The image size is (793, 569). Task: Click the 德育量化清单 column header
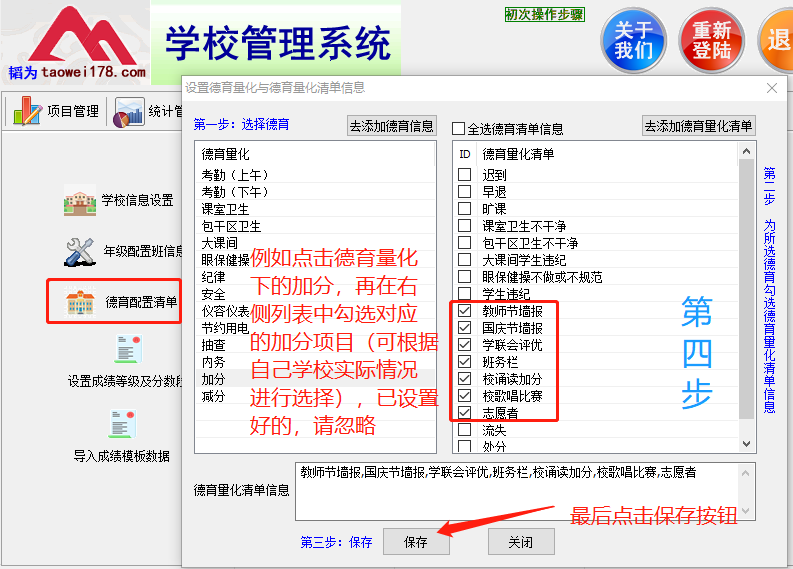pyautogui.click(x=607, y=154)
